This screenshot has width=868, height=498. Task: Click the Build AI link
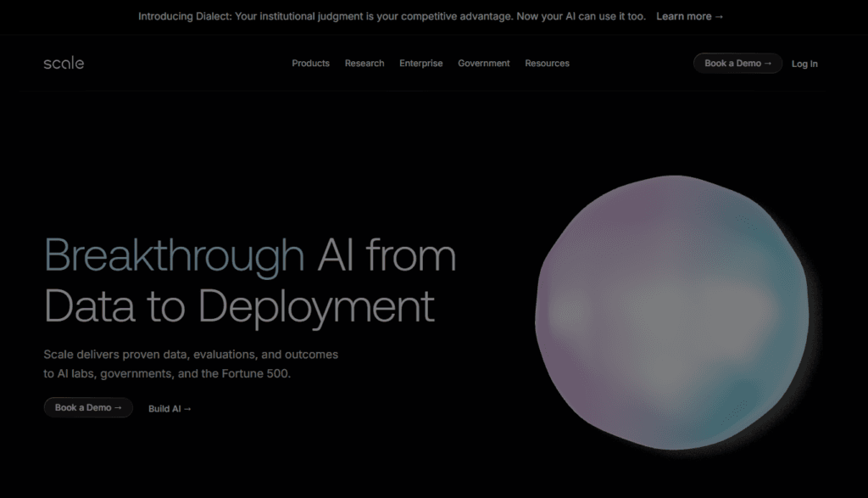click(x=170, y=409)
